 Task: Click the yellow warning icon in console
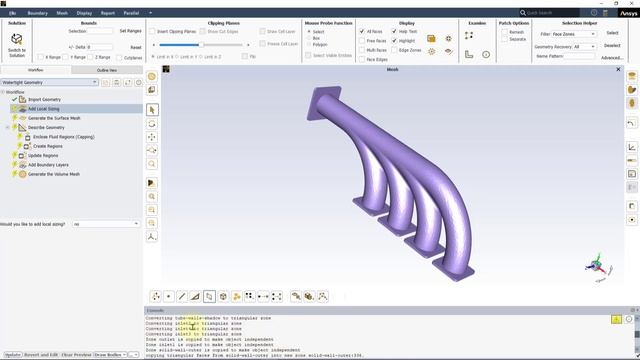click(x=616, y=319)
